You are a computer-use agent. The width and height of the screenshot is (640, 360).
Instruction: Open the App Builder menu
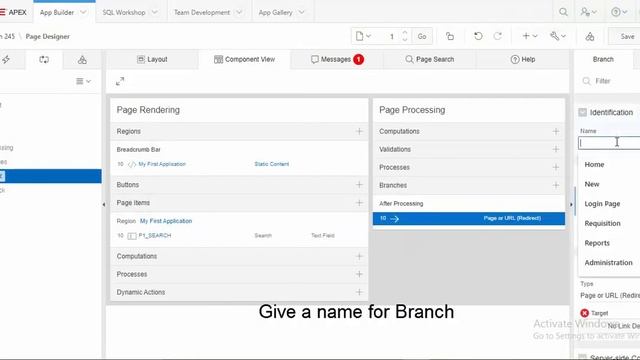pos(57,12)
